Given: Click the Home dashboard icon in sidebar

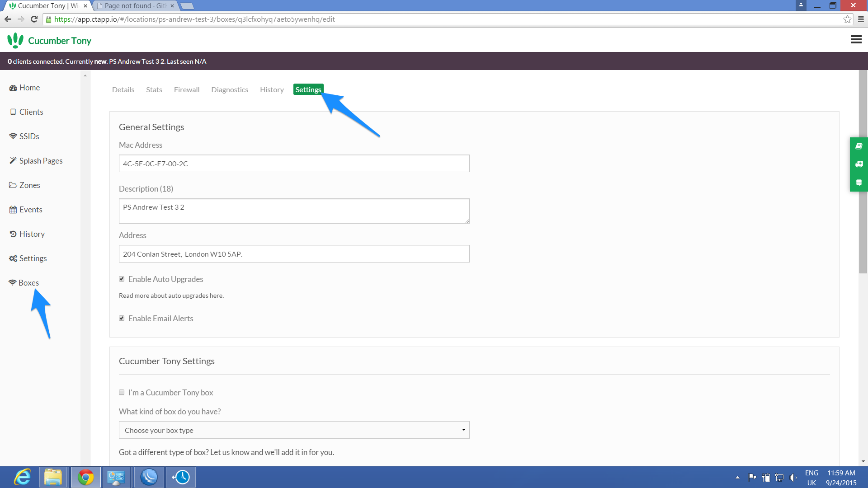Looking at the screenshot, I should click(13, 88).
